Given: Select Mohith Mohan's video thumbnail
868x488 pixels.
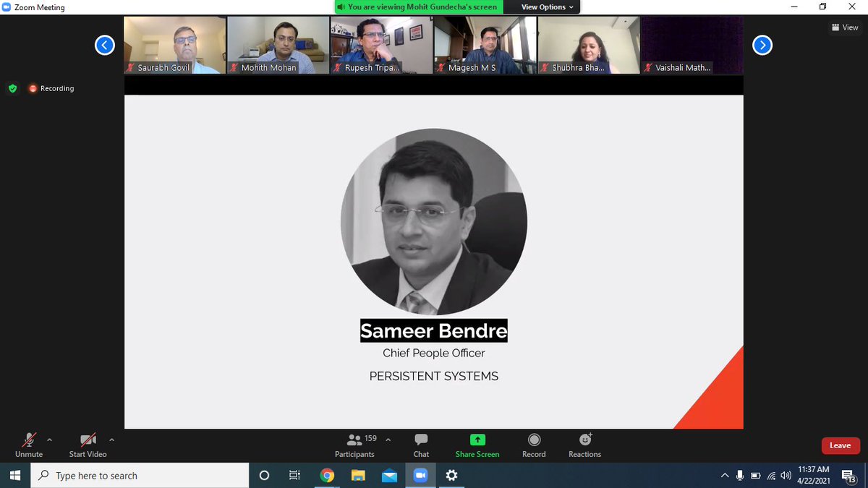Looking at the screenshot, I should [x=278, y=45].
